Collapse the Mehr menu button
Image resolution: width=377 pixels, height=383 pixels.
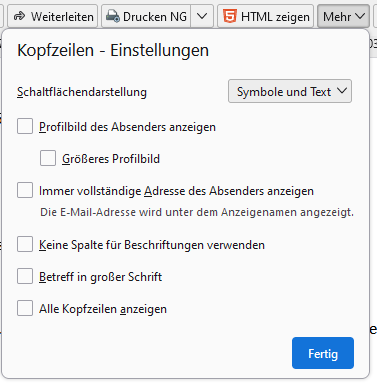343,16
